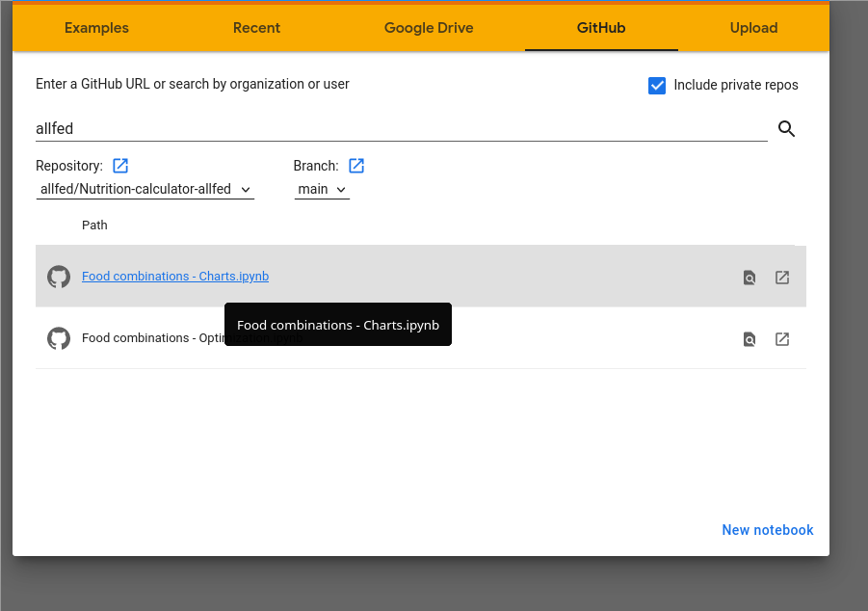Viewport: 868px width, 611px height.
Task: Expand the Repository dropdown allfed/Nutrition-calculator-allfed
Action: [x=145, y=189]
